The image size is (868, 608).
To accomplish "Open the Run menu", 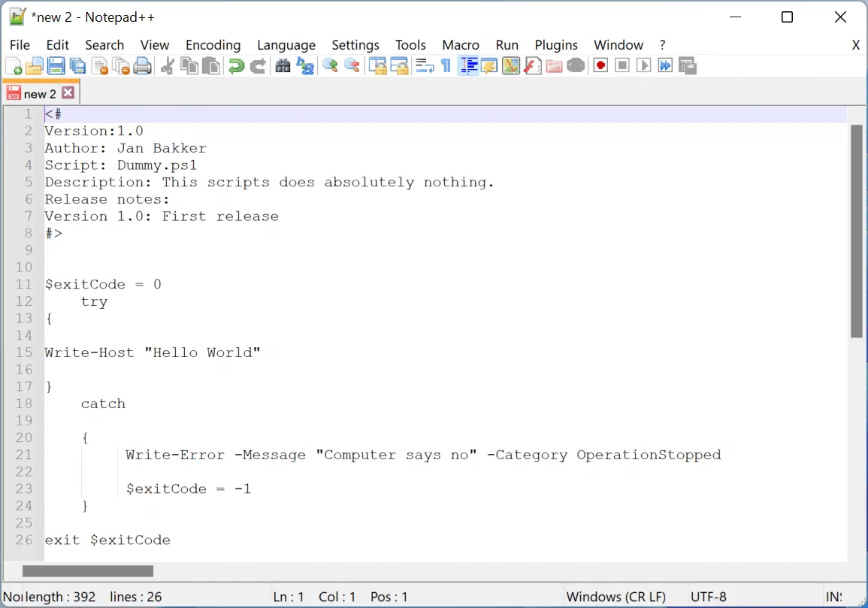I will click(507, 45).
